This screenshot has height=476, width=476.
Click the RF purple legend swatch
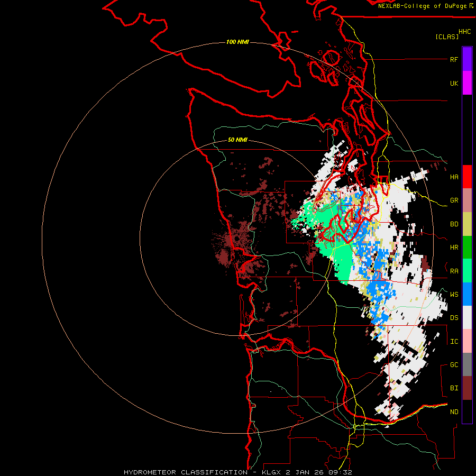coord(467,59)
